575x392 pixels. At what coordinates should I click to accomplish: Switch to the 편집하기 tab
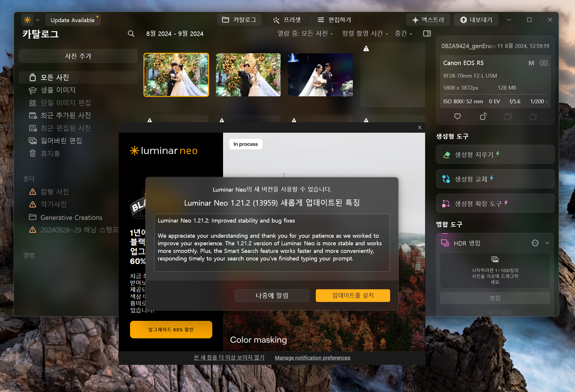(334, 20)
